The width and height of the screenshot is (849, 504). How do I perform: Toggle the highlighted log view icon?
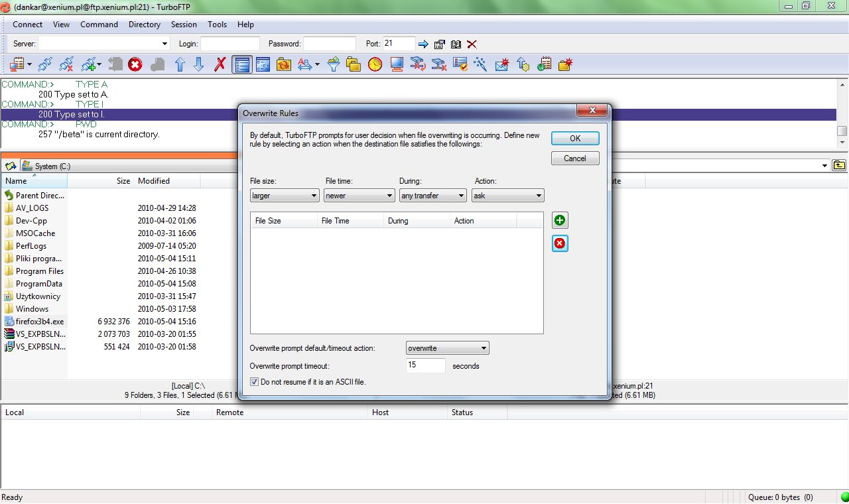241,64
